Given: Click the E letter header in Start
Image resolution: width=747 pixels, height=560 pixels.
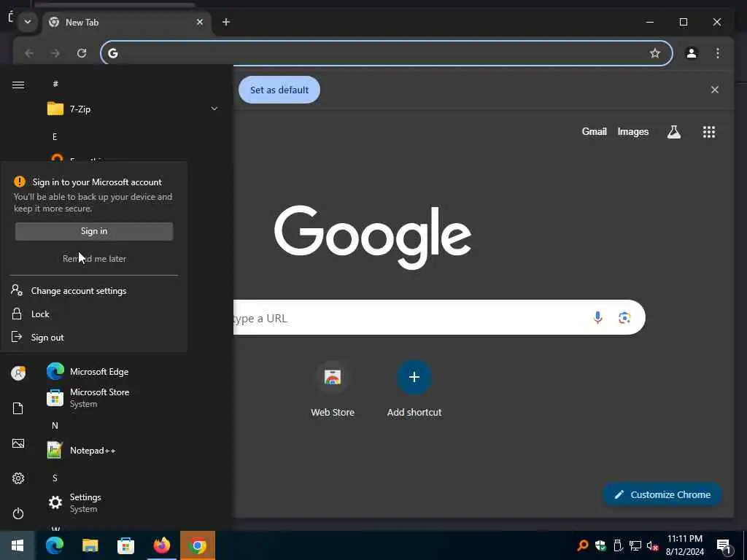Looking at the screenshot, I should pos(55,136).
